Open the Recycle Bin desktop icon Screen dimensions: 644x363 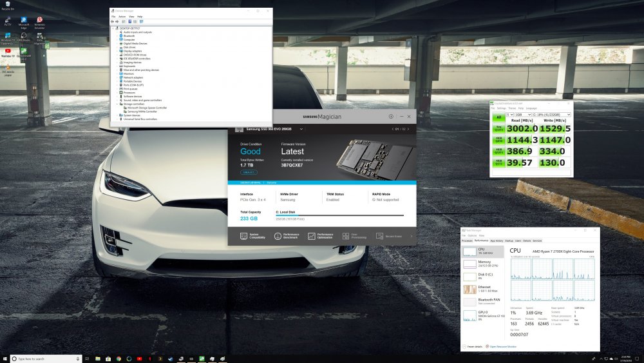(x=7, y=5)
